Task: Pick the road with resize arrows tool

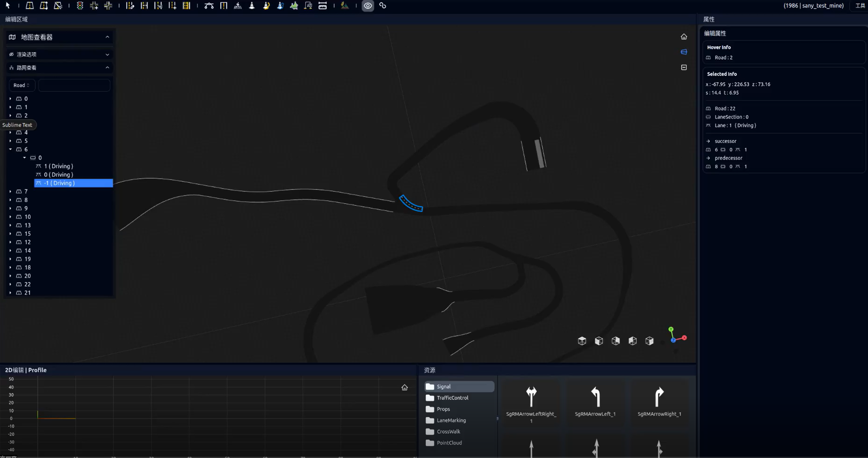Action: [x=44, y=6]
